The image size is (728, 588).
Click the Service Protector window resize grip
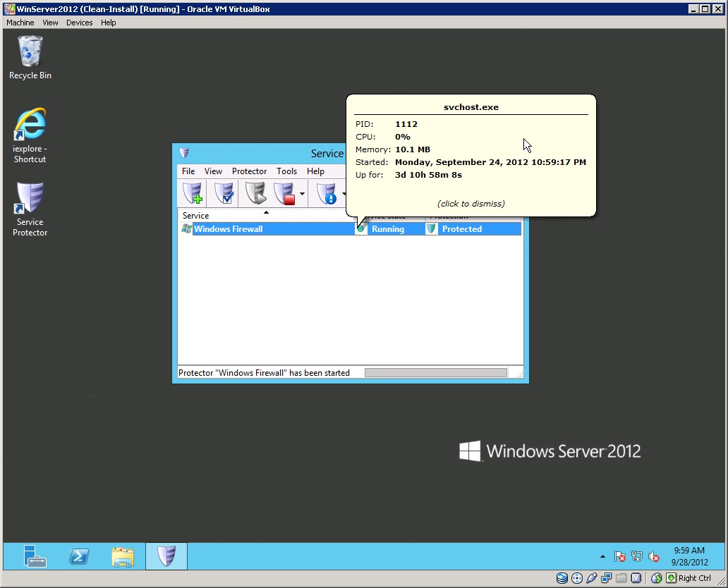(x=519, y=374)
